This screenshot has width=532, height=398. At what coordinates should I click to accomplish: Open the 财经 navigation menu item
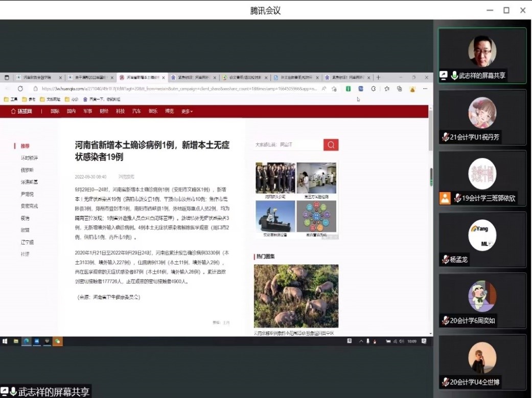tap(104, 111)
